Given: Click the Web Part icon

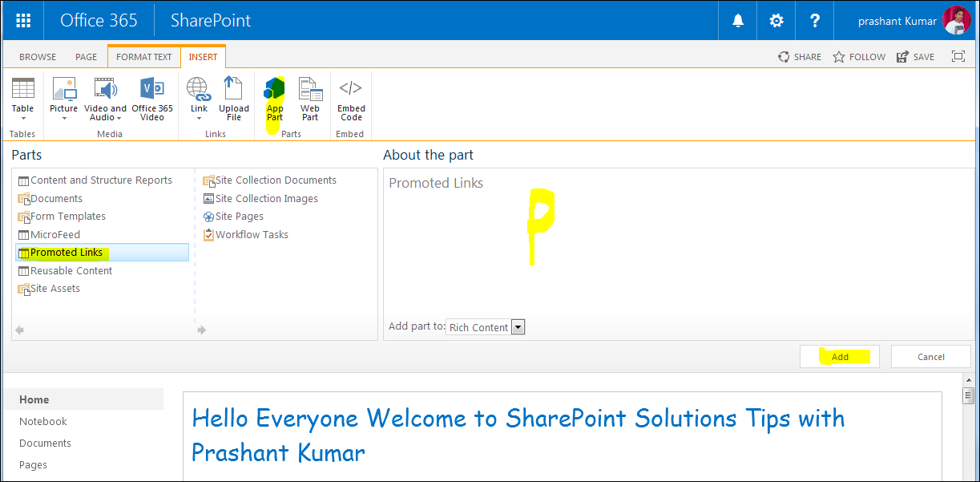Looking at the screenshot, I should 310,88.
